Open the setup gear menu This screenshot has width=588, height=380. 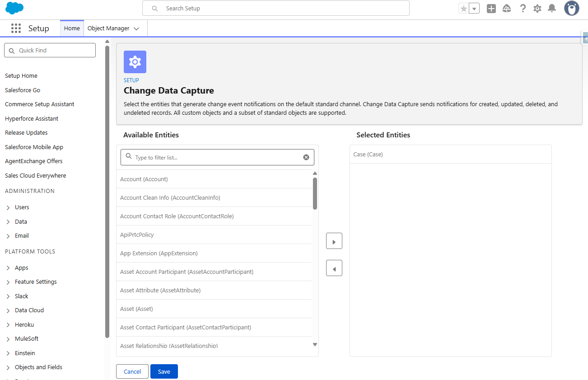(537, 9)
